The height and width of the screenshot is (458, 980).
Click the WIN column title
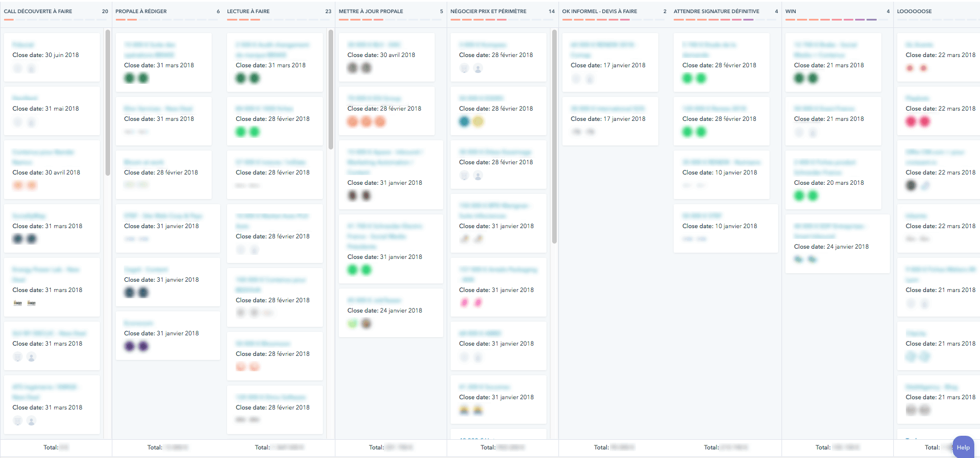pos(791,11)
